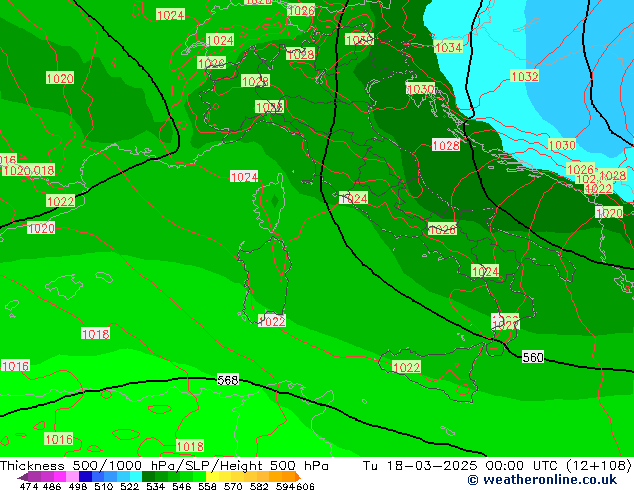This screenshot has height=490, width=634.
Task: Click the cyan legend swatch left of 534
Action: [x=136, y=476]
